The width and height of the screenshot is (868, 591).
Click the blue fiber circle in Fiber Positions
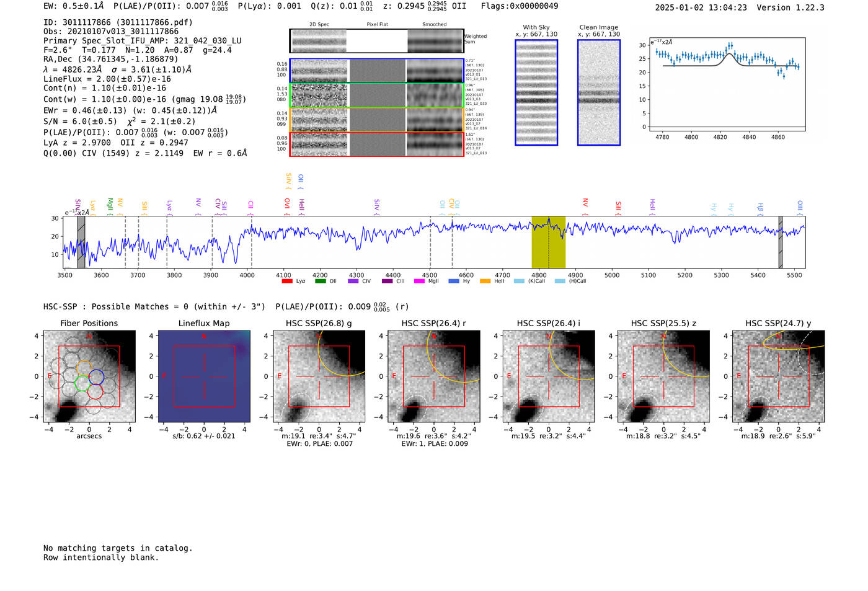[95, 376]
